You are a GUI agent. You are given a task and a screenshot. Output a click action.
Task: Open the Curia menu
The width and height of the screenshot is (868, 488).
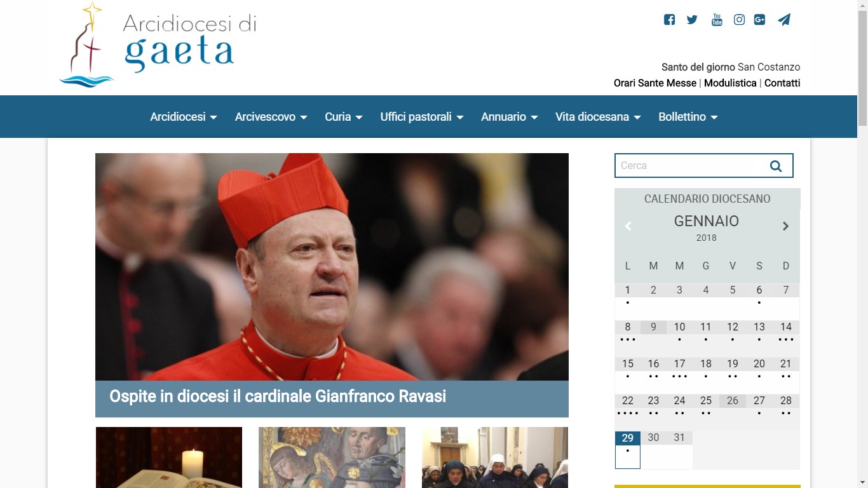tap(343, 117)
